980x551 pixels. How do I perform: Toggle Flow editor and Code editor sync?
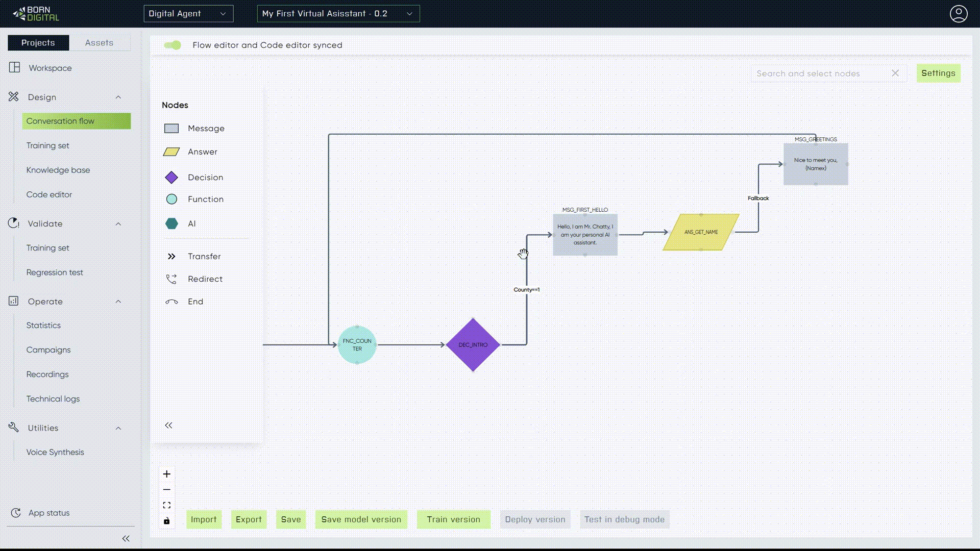[x=173, y=45]
